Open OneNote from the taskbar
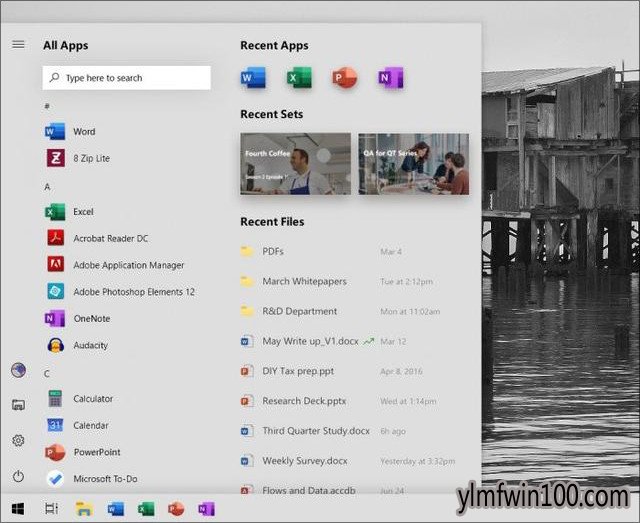 click(207, 509)
